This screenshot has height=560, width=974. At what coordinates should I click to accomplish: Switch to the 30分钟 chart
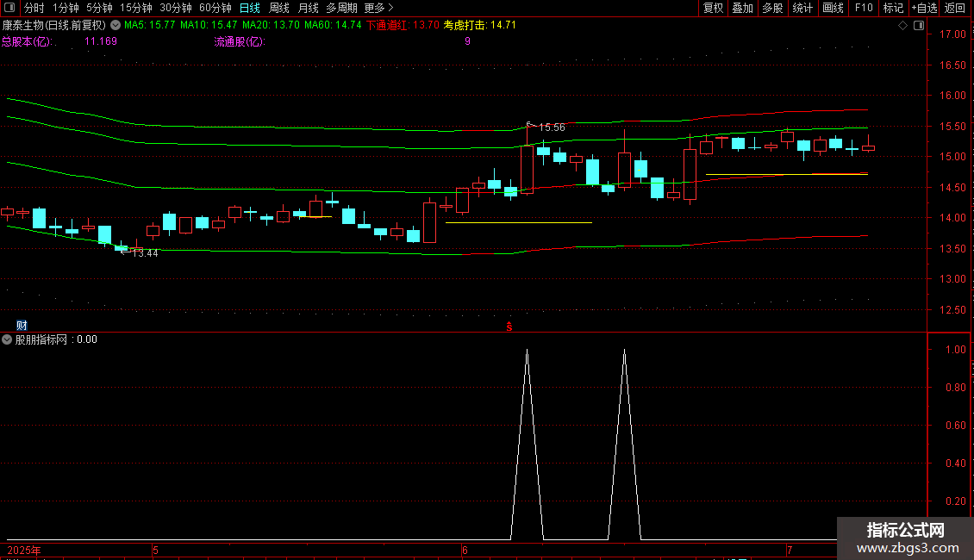tap(176, 8)
